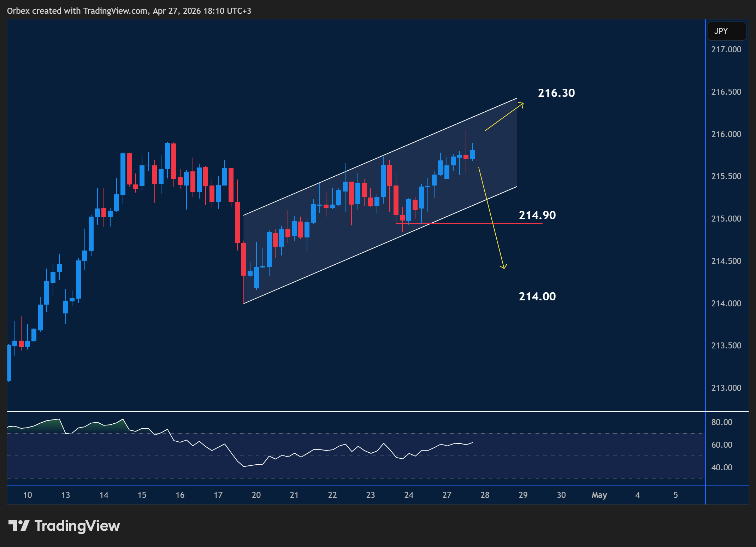Select the latest blue candlestick
The image size is (756, 547).
click(472, 154)
